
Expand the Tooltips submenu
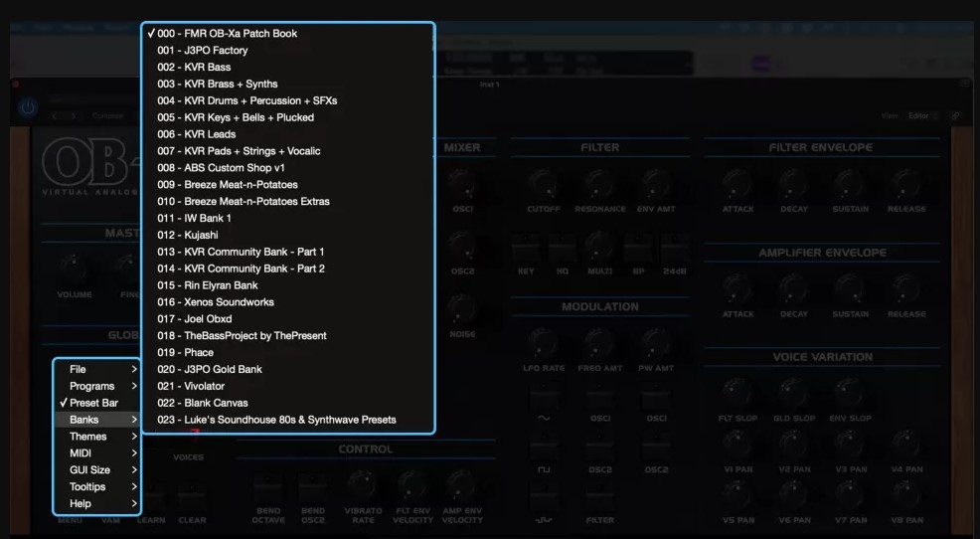pyautogui.click(x=96, y=487)
